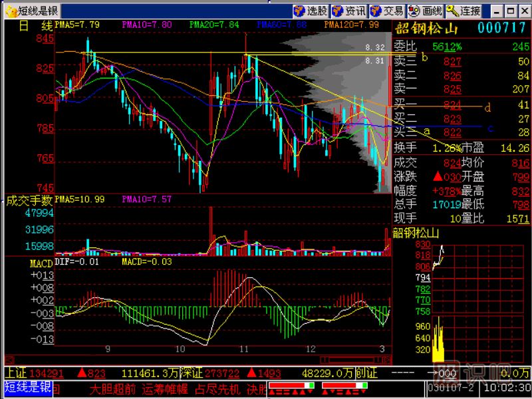Open the 选股 stock picker toolbar button
The height and width of the screenshot is (399, 532).
coord(311,11)
